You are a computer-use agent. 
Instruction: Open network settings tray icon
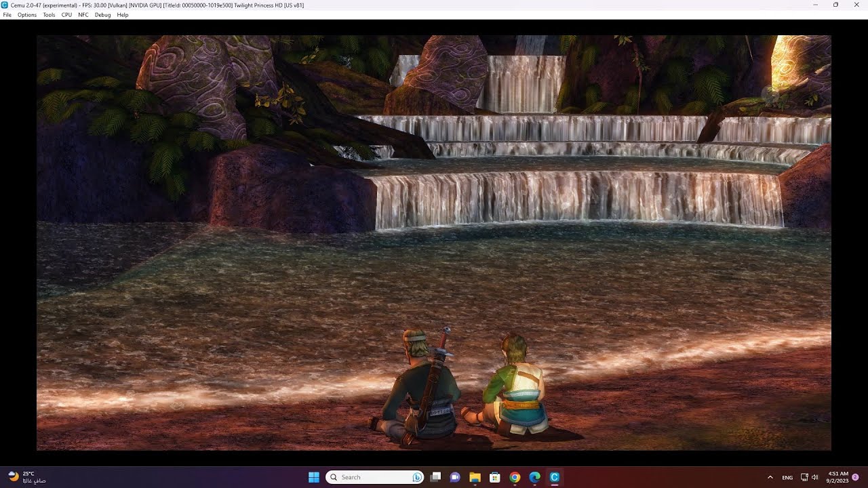click(804, 477)
